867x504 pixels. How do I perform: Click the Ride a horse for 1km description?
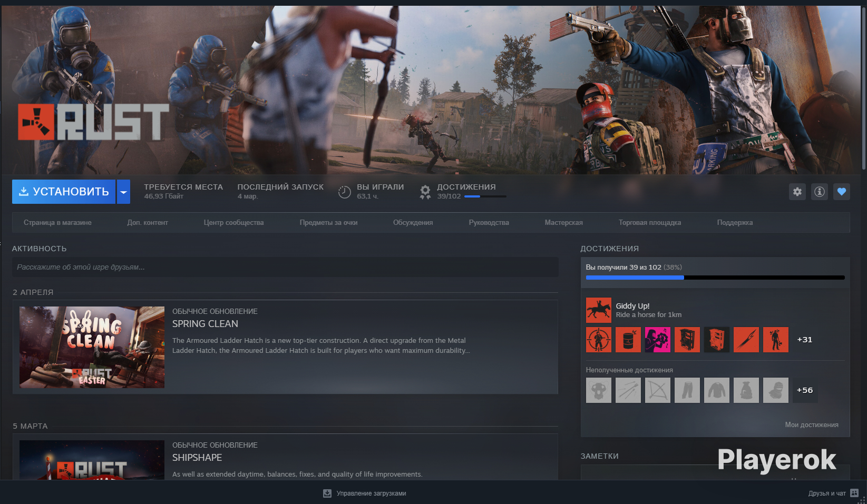(x=649, y=315)
